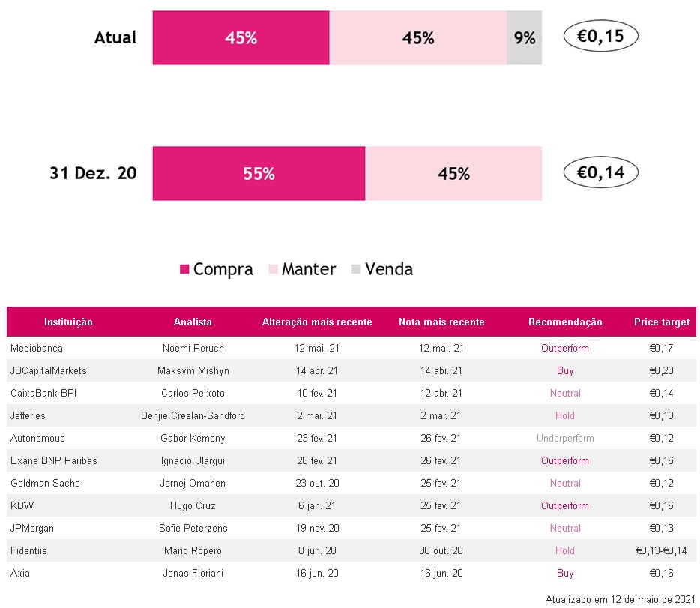The image size is (700, 608).
Task: Click JBCapitalMarkets' Buy recommendation
Action: [565, 370]
